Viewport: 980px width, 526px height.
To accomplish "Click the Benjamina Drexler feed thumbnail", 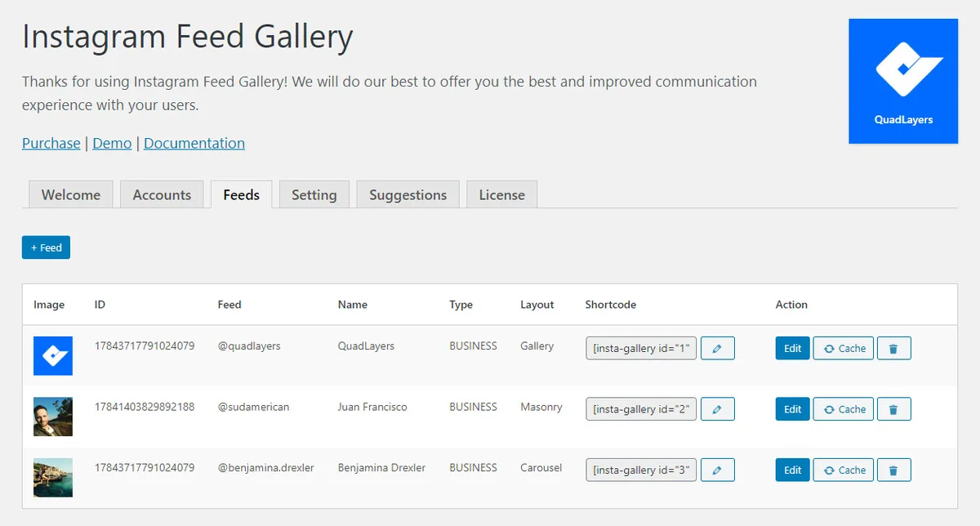I will (53, 478).
